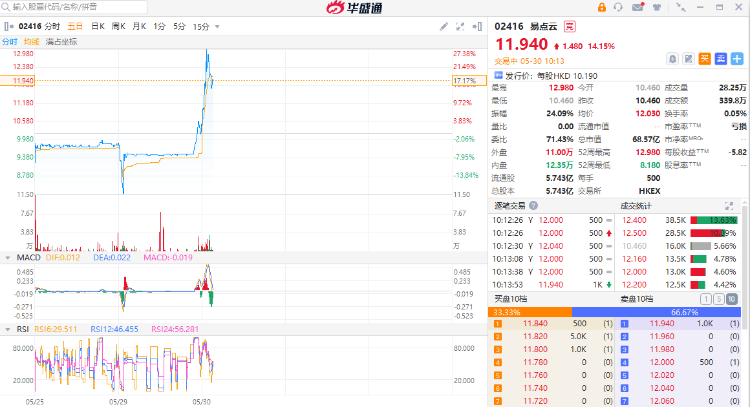Collapse right quote panel icon

[477, 26]
